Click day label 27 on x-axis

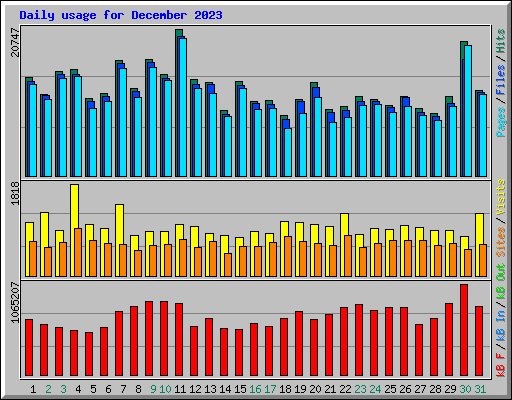420,389
